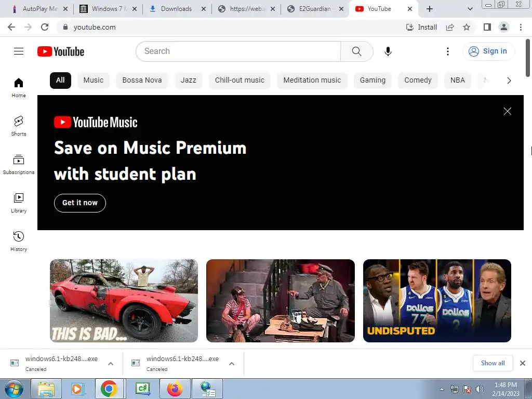Screen dimensions: 532x399
Task: Go back to previous page
Action: 11,27
